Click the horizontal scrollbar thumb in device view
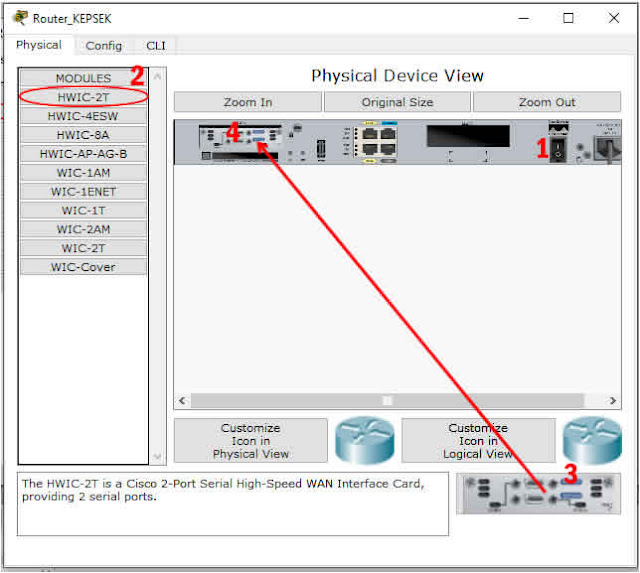Image resolution: width=640 pixels, height=573 pixels. [387, 400]
